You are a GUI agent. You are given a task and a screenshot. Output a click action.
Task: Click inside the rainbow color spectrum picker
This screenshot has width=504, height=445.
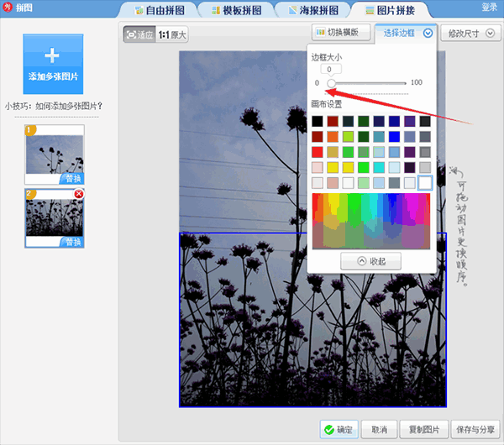coord(371,221)
